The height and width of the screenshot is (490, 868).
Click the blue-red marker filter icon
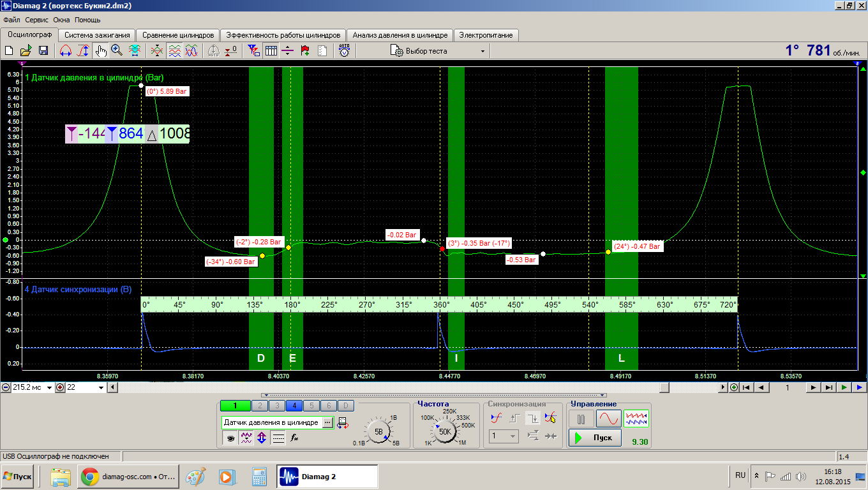253,50
